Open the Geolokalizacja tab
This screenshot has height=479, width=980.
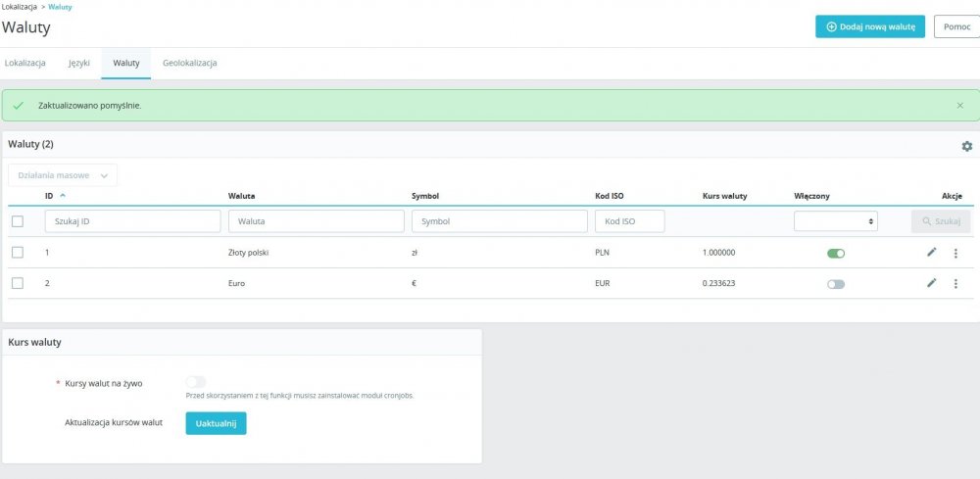click(189, 63)
